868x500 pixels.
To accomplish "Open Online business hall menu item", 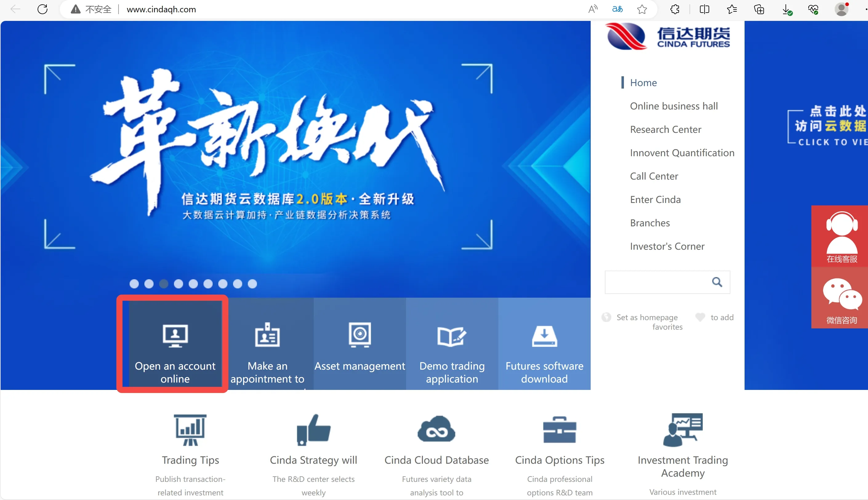I will (674, 106).
